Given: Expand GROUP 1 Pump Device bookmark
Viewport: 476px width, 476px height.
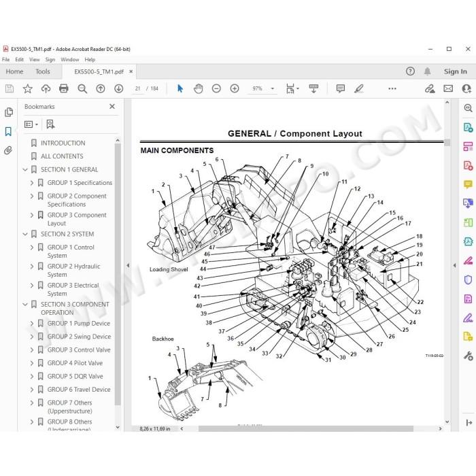Looking at the screenshot, I should [32, 323].
